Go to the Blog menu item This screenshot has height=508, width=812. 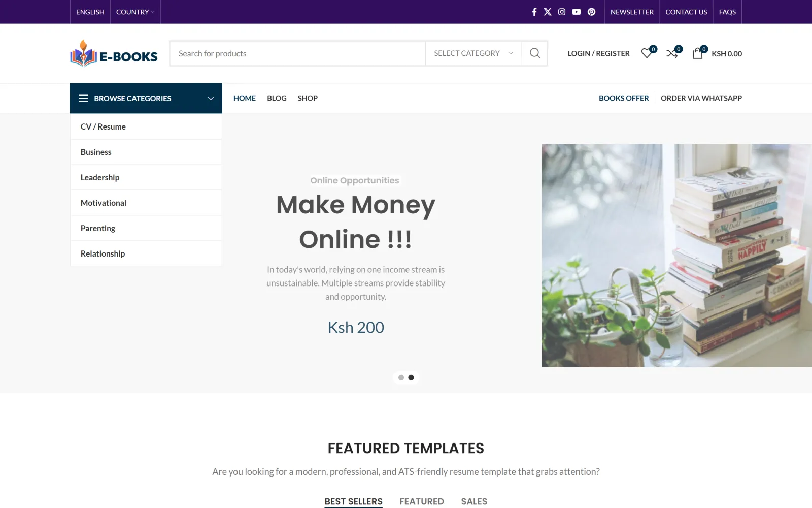click(277, 98)
